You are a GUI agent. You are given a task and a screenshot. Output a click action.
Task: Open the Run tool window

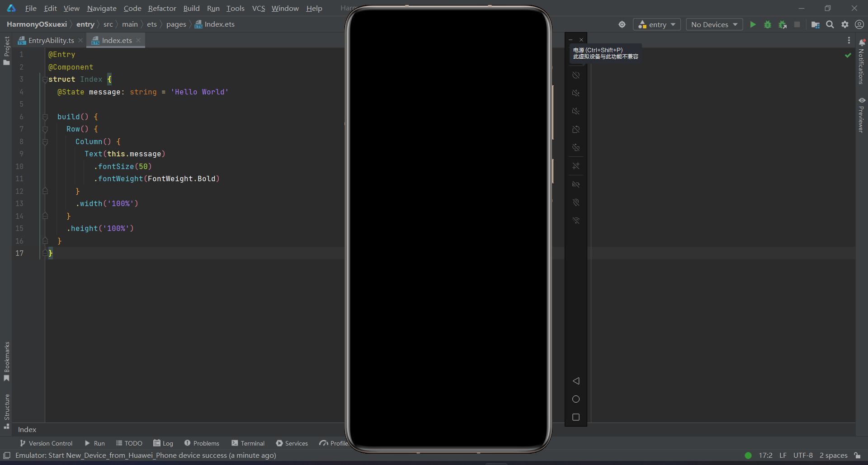[x=95, y=443]
